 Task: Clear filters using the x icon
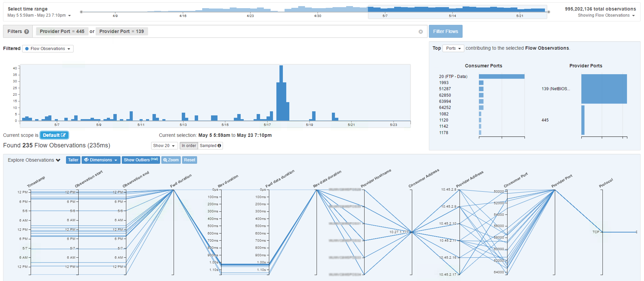tap(421, 31)
